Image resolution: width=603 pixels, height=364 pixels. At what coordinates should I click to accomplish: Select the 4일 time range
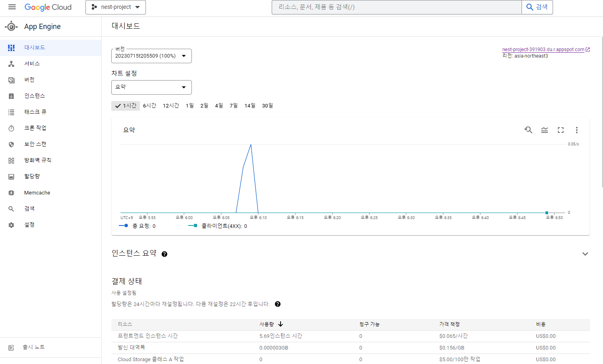(x=219, y=105)
